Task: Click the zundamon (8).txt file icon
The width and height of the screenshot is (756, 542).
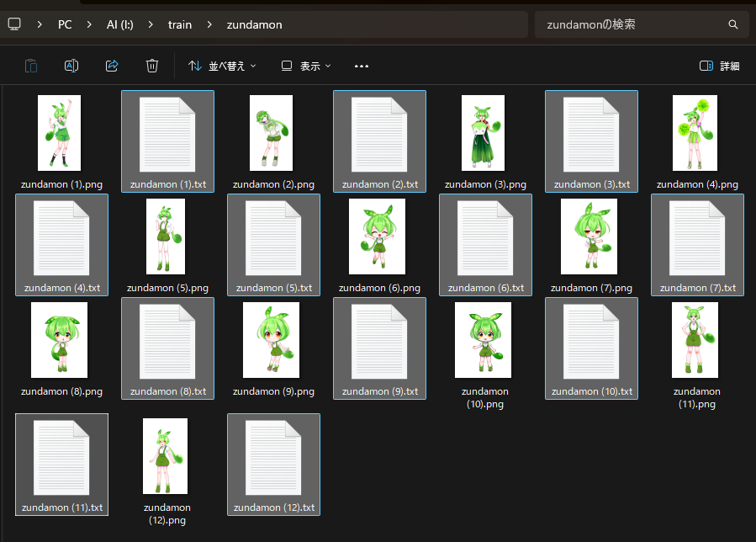Action: click(x=167, y=342)
